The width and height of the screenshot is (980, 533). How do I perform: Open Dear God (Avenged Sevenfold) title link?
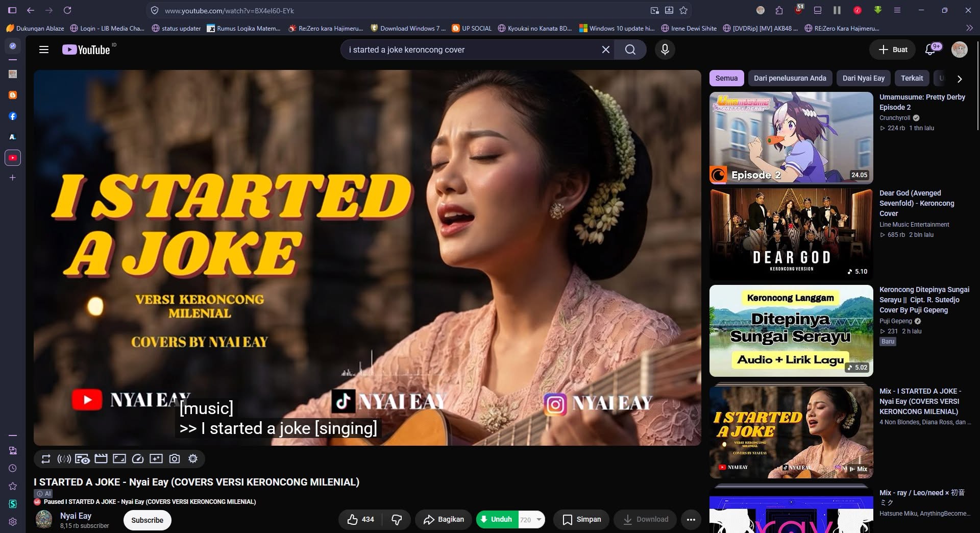coord(917,203)
